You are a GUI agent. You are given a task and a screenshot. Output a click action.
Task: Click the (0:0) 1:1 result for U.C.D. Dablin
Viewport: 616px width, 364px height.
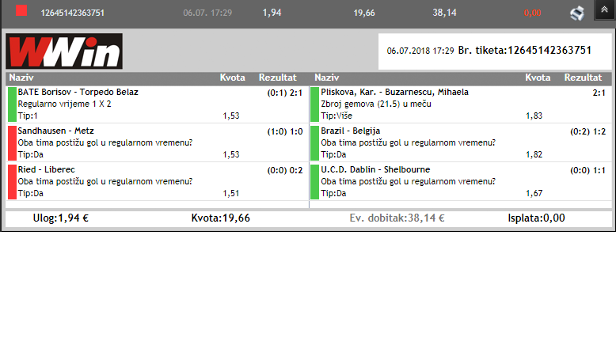(587, 170)
